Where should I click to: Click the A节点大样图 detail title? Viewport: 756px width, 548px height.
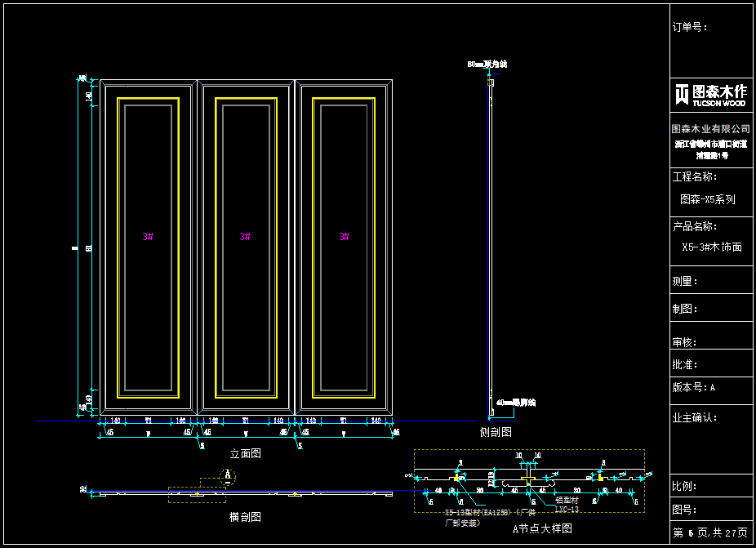pyautogui.click(x=542, y=528)
